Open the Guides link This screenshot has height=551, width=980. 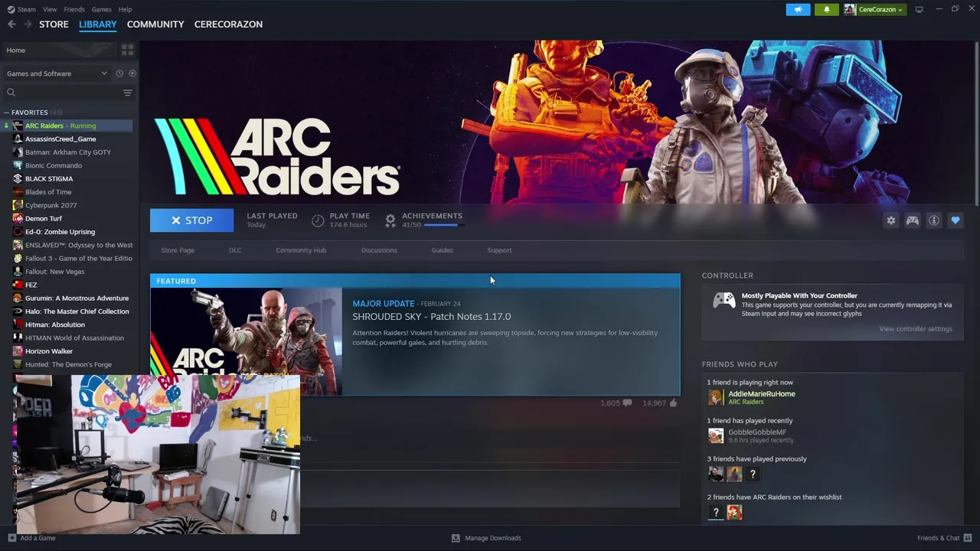(442, 250)
